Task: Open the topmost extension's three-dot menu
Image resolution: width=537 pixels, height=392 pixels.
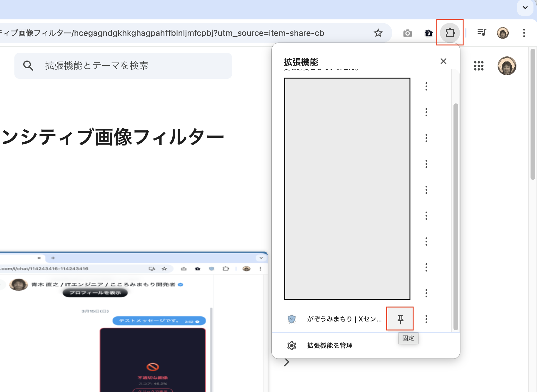Action: pos(426,86)
